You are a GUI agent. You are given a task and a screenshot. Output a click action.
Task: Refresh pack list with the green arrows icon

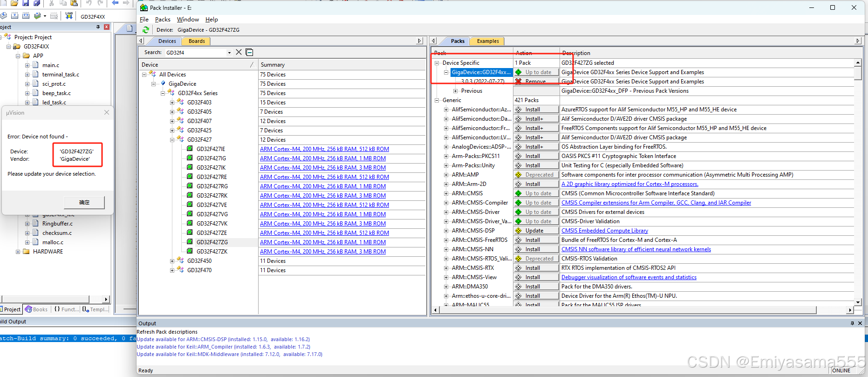click(x=146, y=30)
